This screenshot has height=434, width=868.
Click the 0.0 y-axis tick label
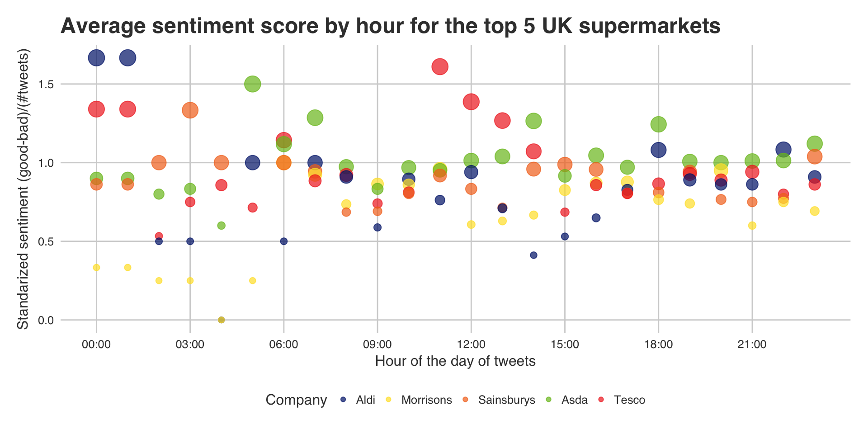coord(43,321)
